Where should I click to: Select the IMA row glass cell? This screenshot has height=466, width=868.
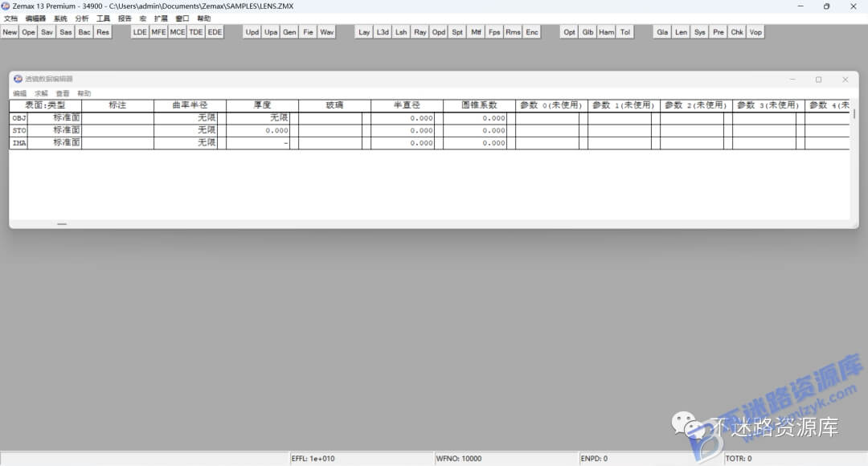330,143
